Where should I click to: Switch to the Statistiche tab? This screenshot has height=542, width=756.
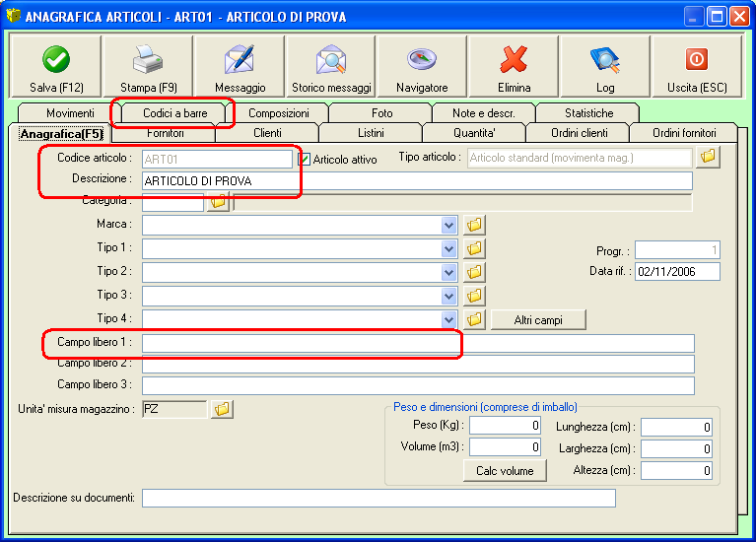588,113
